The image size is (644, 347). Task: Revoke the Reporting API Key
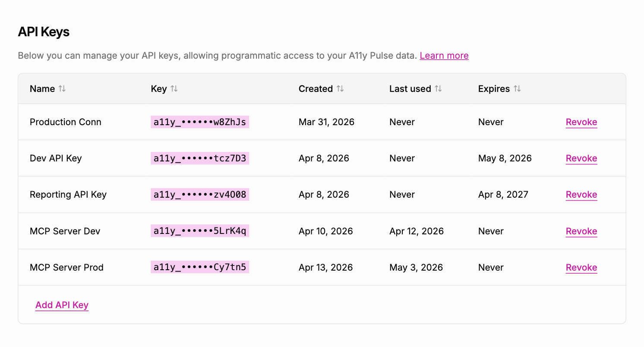581,195
